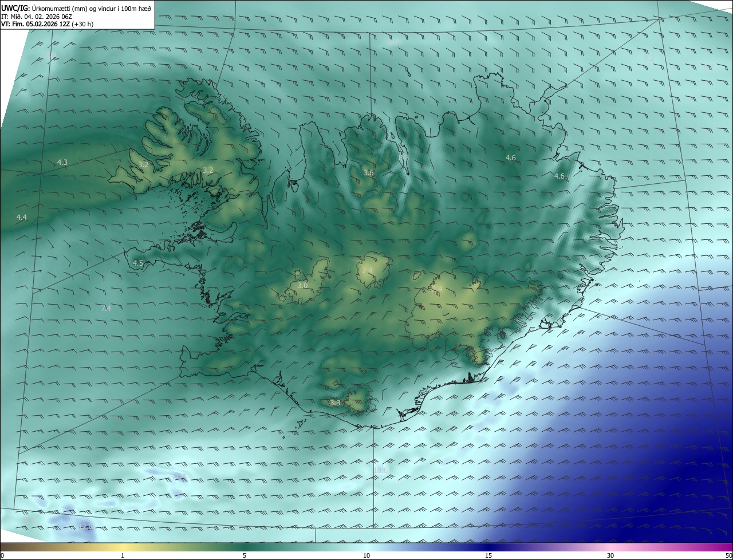733x560 pixels.
Task: Click the "2.4" value label on the glacier
Action: coord(367,271)
